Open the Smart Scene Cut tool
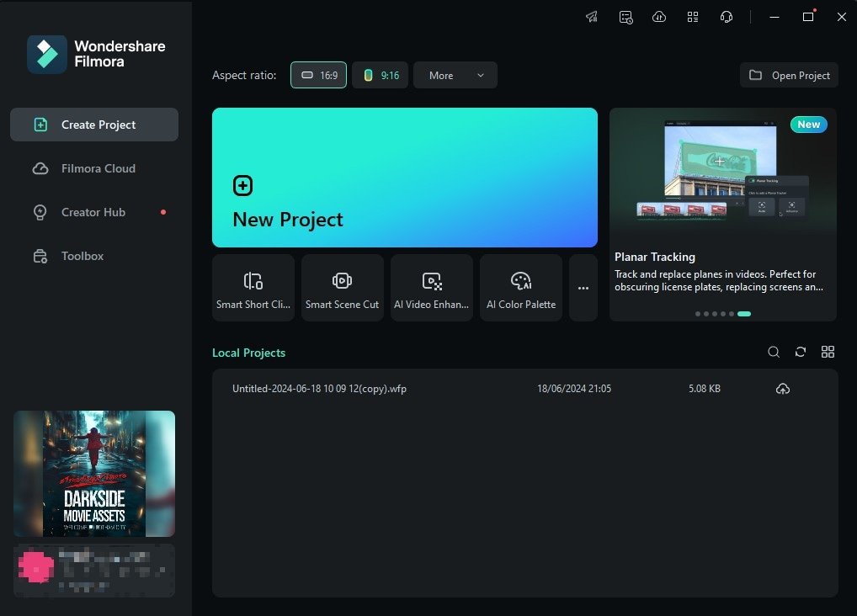 (342, 287)
